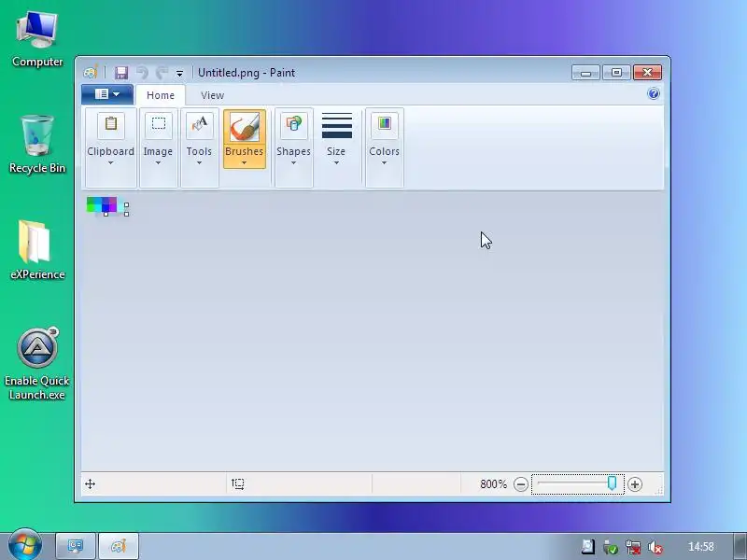Click the Paint taskbar button
The image size is (747, 560).
119,546
